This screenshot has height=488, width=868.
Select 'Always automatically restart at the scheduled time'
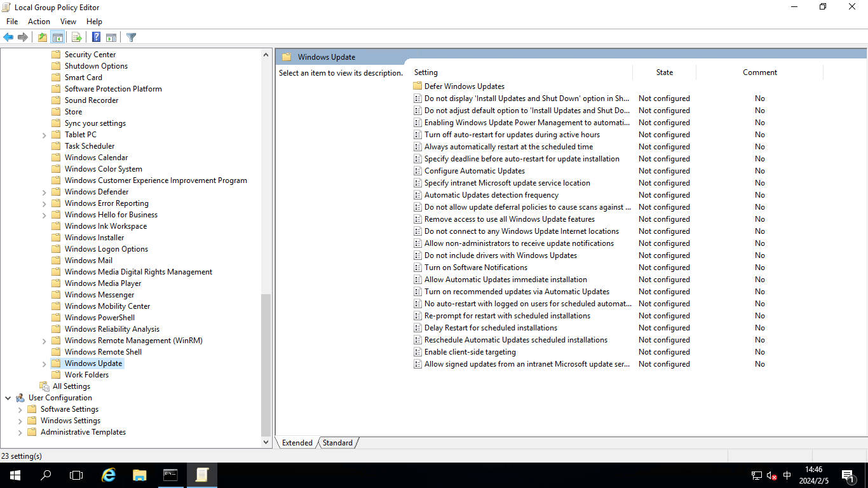[508, 147]
